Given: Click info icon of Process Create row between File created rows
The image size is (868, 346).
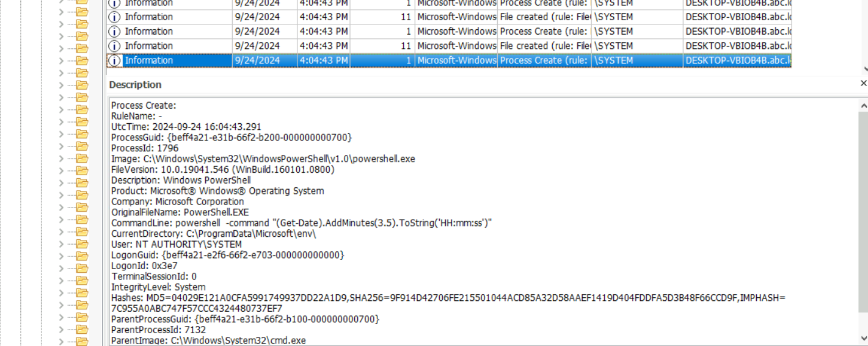Looking at the screenshot, I should pos(114,32).
